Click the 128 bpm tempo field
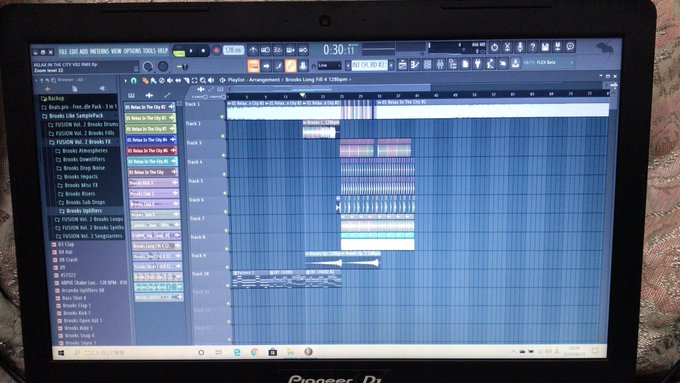 (233, 50)
